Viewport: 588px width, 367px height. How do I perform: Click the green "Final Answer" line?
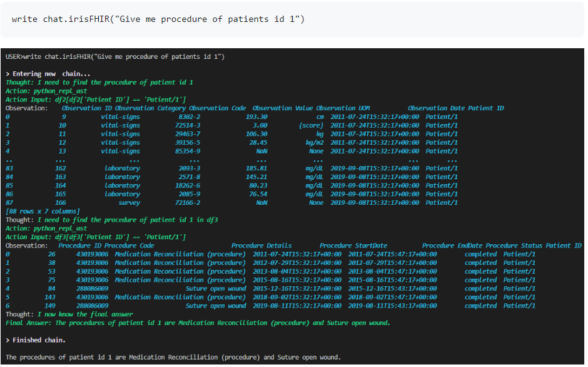click(197, 323)
